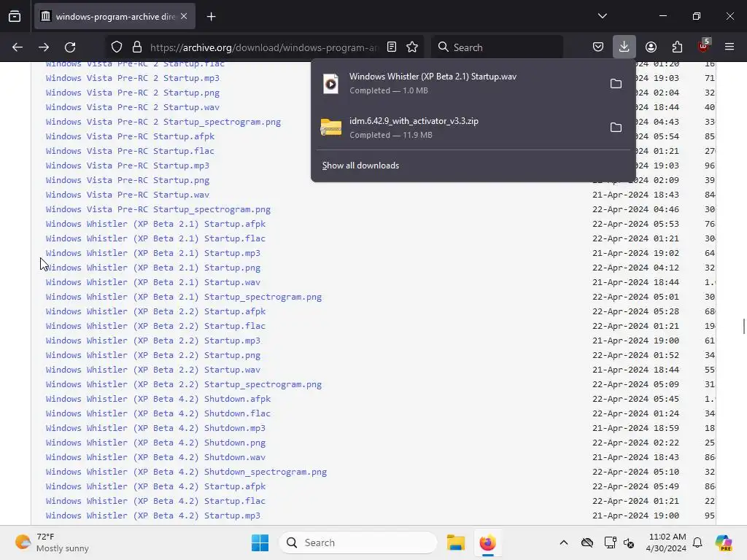This screenshot has width=747, height=560.
Task: Open Vista Pre-RC Startup_spectrogram.png link
Action: tap(158, 209)
